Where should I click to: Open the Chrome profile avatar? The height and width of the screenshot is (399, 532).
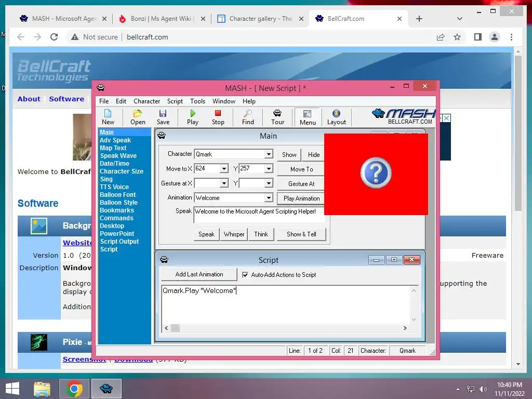tap(495, 37)
